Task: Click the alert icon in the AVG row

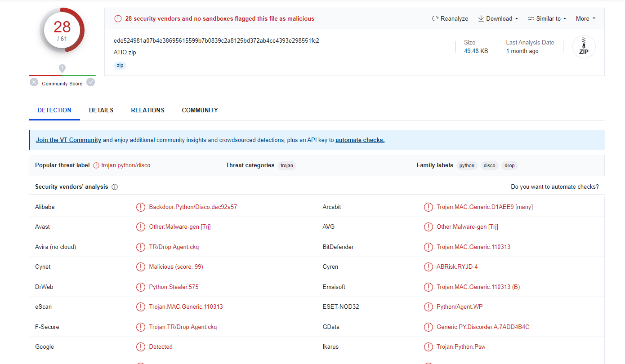Action: [429, 227]
